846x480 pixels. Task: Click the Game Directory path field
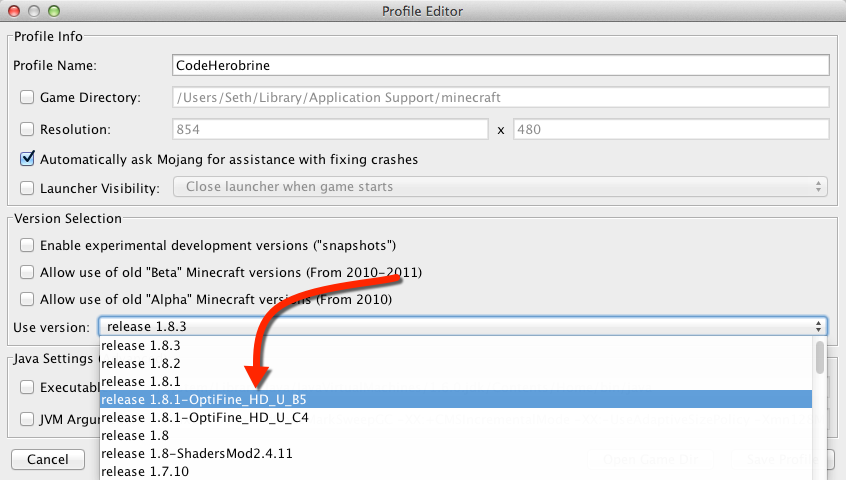[501, 97]
